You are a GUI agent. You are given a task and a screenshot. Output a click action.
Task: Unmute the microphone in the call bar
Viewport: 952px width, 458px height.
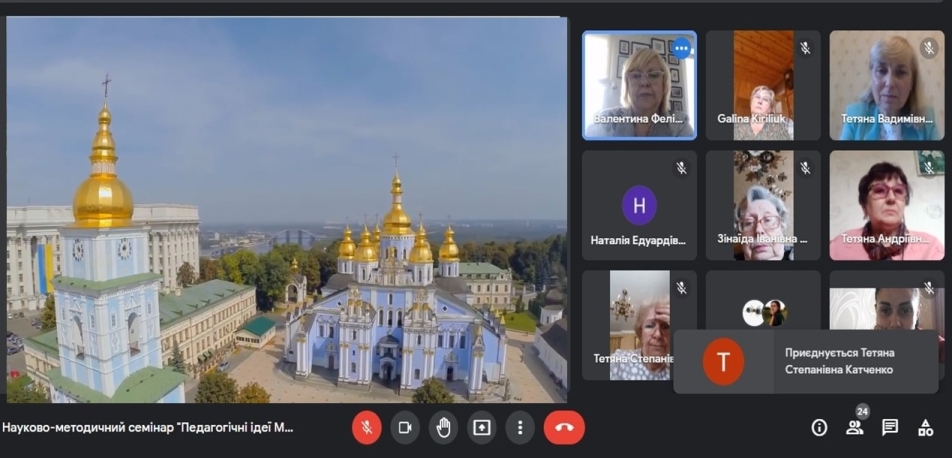pyautogui.click(x=367, y=428)
